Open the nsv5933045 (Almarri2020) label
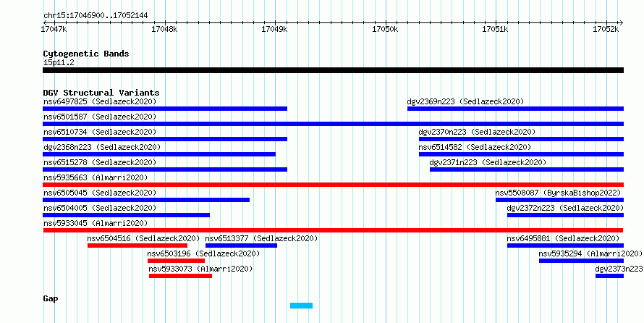644x323 pixels. click(96, 223)
